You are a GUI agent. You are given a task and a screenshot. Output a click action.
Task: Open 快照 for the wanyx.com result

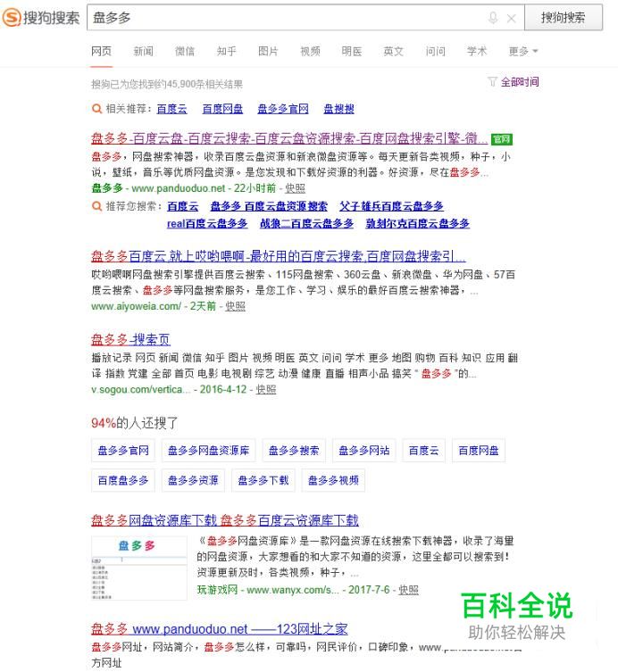pos(408,590)
